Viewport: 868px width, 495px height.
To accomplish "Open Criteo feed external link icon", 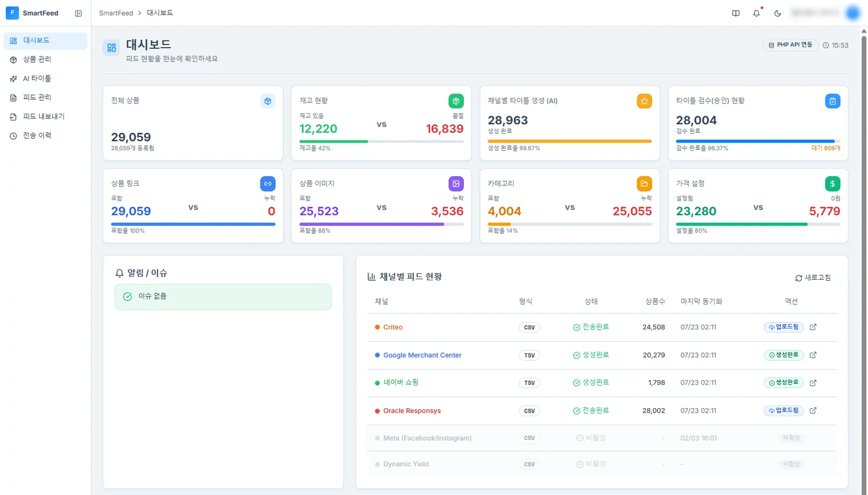I will click(x=813, y=327).
